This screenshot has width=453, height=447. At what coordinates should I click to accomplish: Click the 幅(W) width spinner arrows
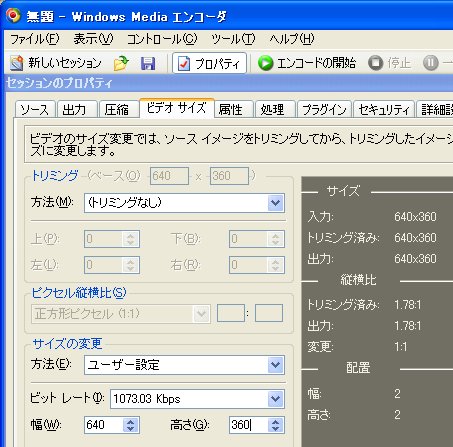tap(130, 425)
